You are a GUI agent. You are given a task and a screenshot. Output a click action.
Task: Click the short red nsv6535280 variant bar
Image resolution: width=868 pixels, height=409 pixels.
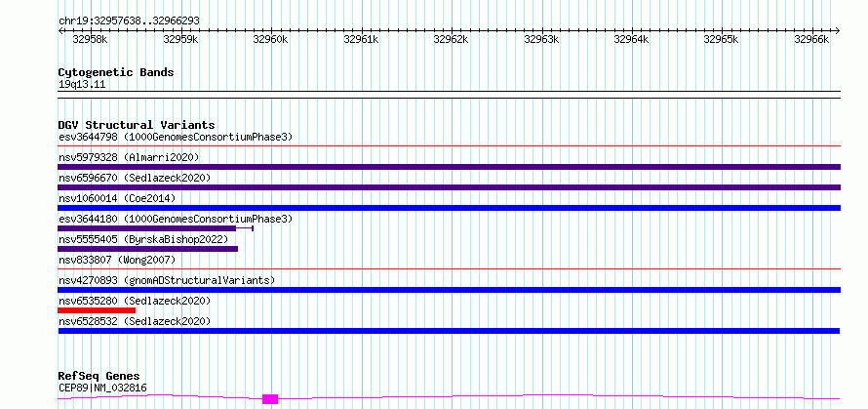pyautogui.click(x=97, y=310)
